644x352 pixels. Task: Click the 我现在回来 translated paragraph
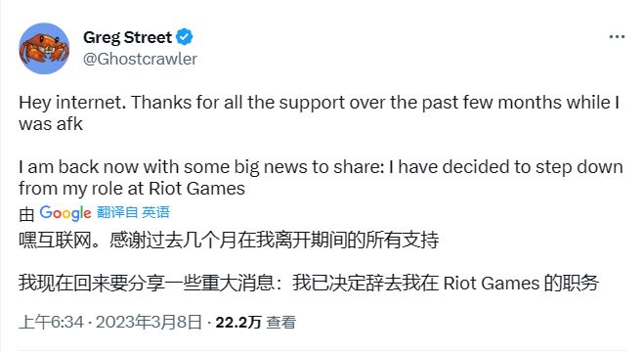click(309, 283)
